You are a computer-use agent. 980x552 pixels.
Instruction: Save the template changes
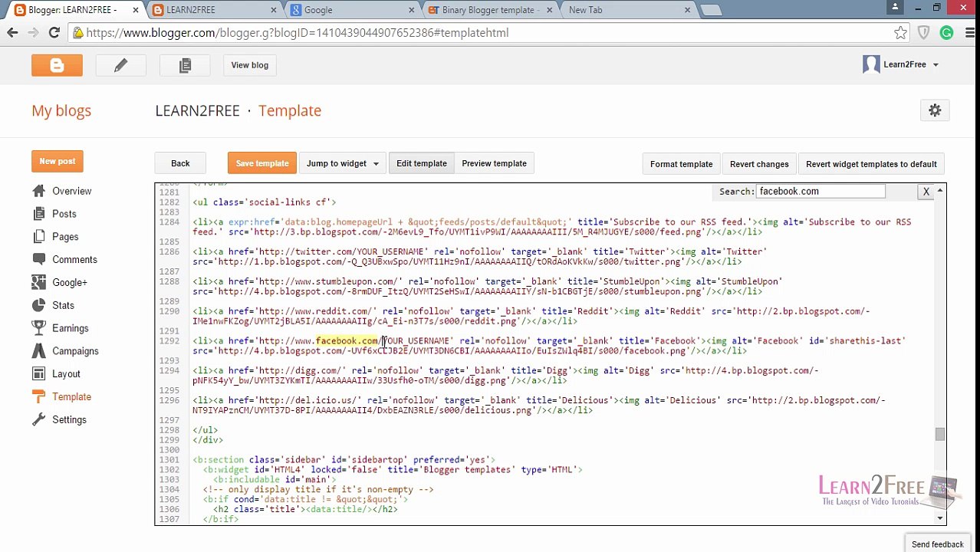pos(262,163)
